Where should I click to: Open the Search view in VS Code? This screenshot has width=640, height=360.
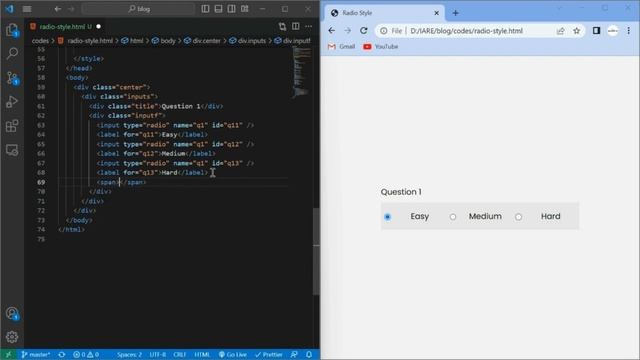[12, 53]
